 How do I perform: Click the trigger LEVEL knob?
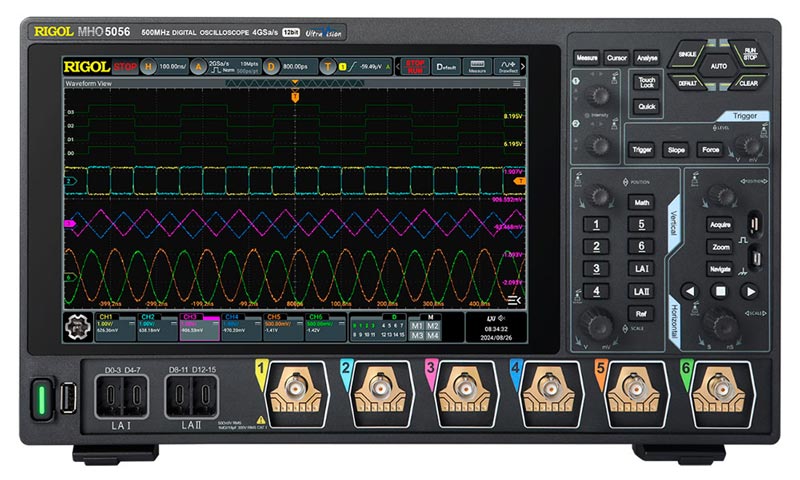[x=749, y=146]
